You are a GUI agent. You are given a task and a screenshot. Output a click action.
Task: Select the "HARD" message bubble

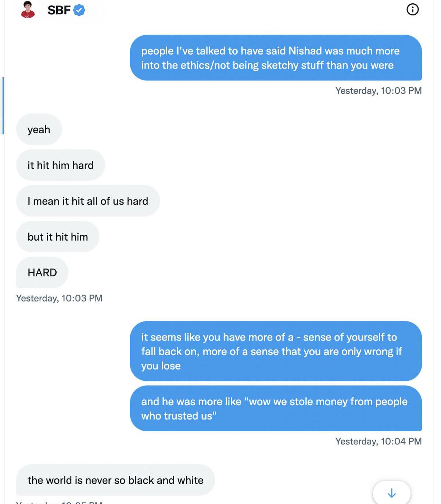click(x=42, y=272)
